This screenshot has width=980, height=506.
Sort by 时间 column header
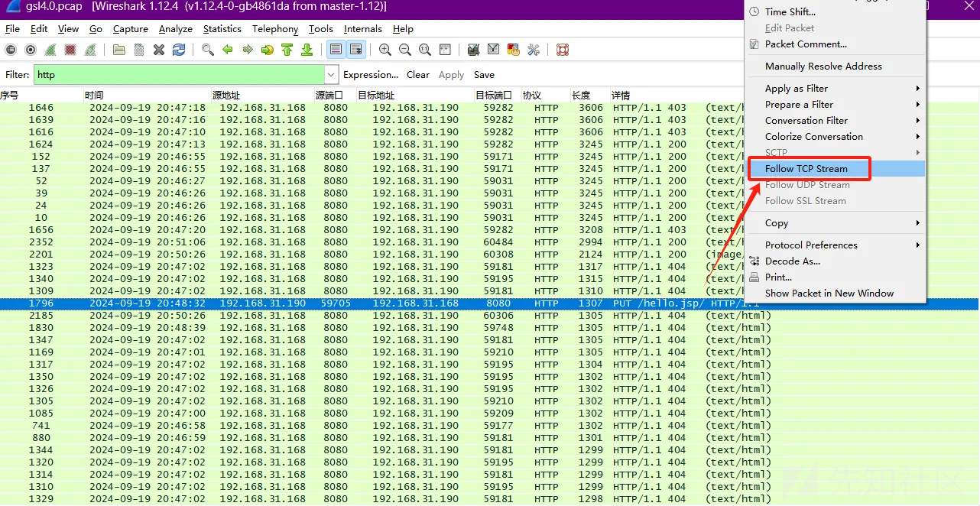[147, 96]
